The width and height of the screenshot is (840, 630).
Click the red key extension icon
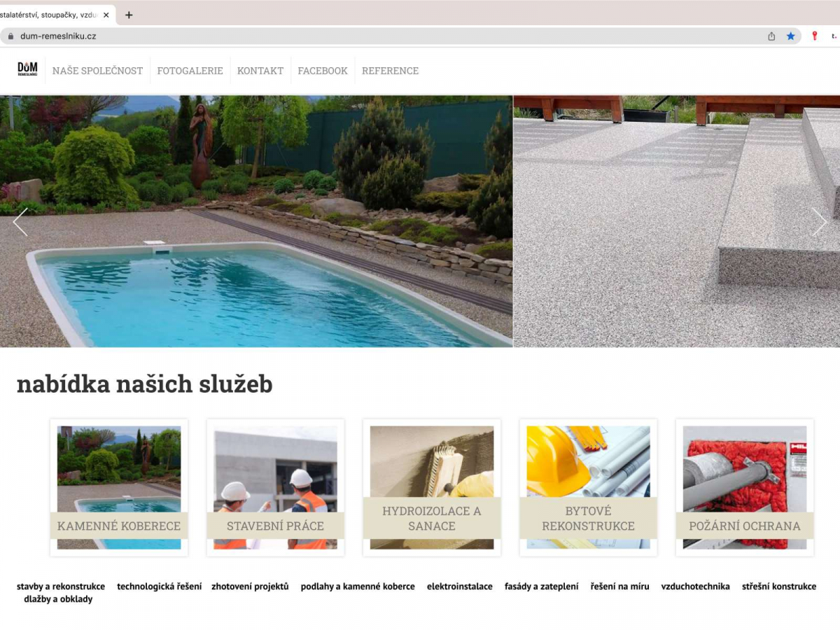(x=814, y=36)
